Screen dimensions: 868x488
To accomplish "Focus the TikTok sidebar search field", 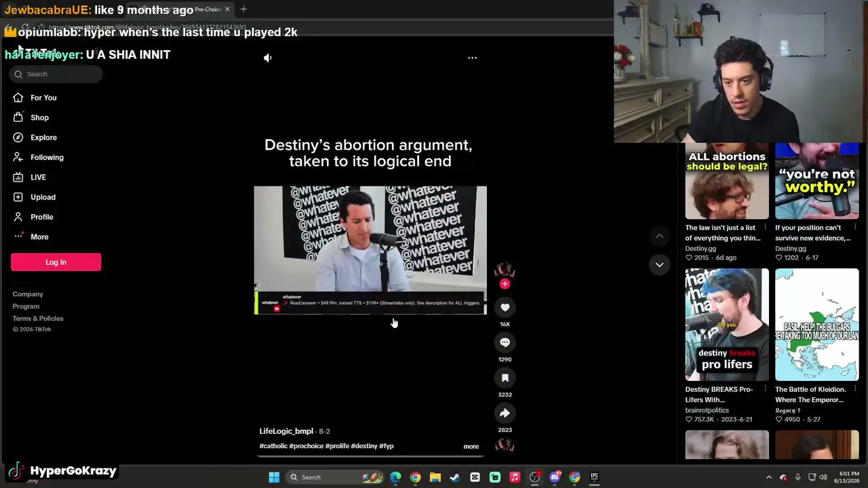I will point(56,74).
